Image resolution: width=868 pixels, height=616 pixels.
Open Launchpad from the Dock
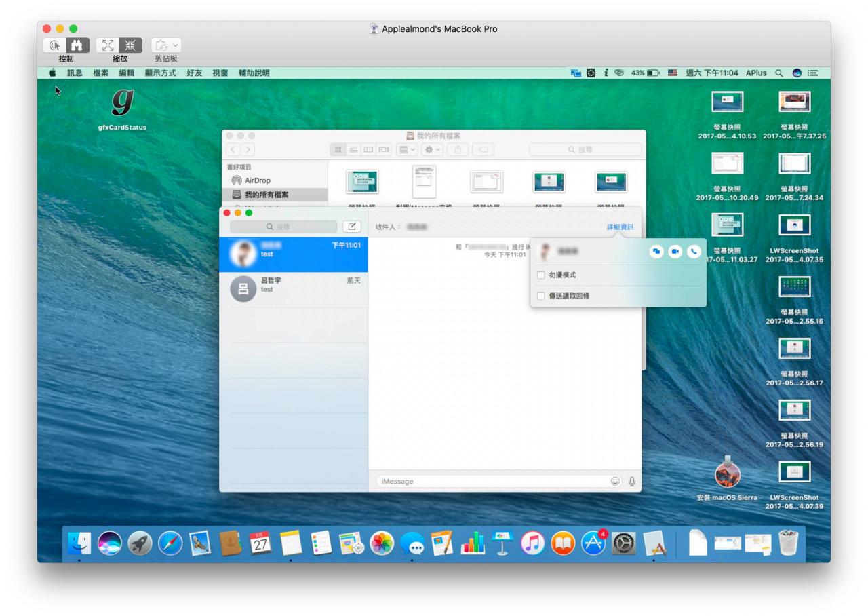pyautogui.click(x=140, y=543)
